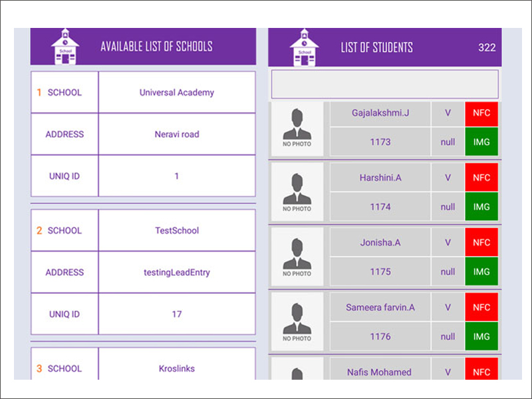This screenshot has width=532, height=399.
Task: Open the List of Students header
Action: pos(377,47)
